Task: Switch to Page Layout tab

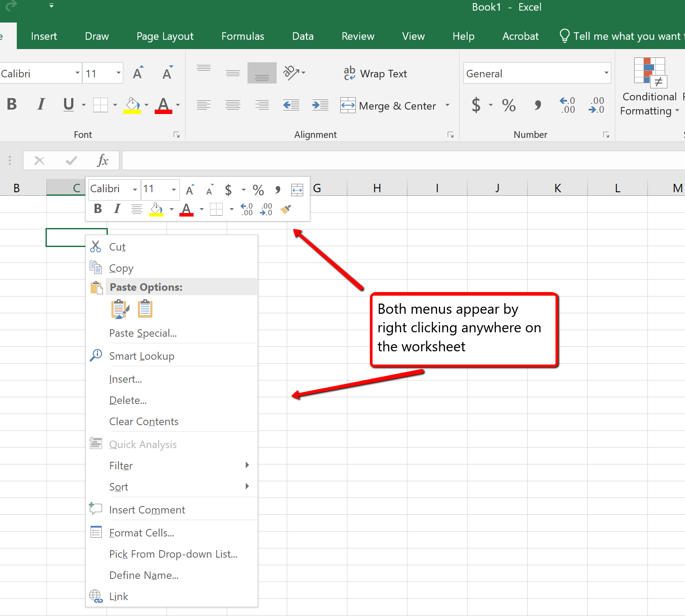Action: (165, 36)
